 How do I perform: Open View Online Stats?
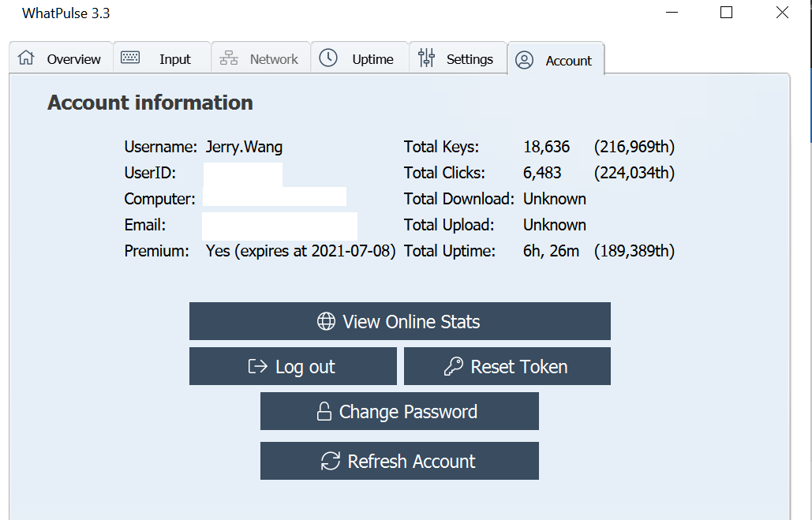[400, 321]
